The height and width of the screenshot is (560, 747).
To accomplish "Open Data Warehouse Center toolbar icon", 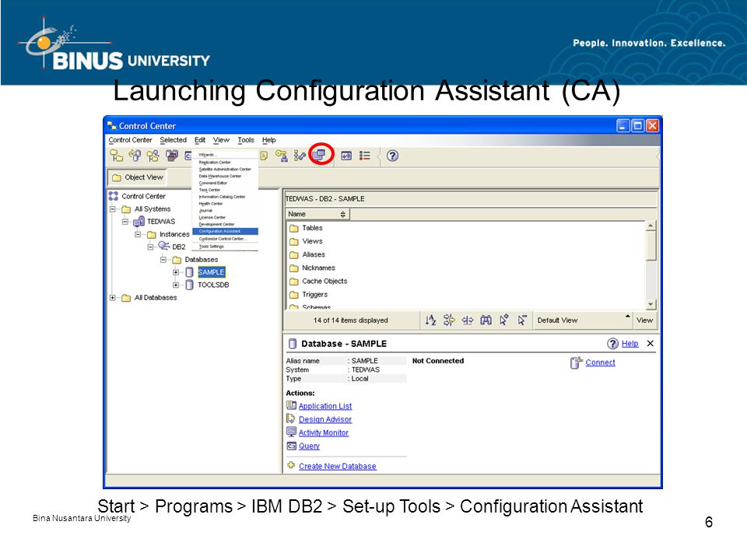I will (x=171, y=156).
